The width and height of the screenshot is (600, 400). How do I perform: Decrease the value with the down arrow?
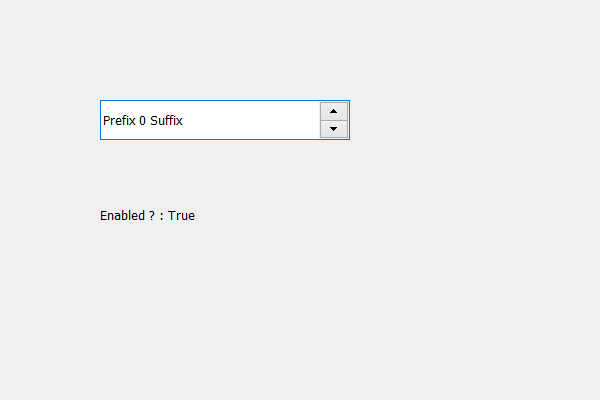pyautogui.click(x=333, y=129)
